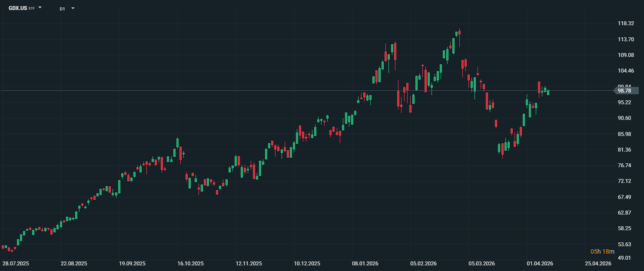Expand the D1 timeframe dropdown arrow
This screenshot has width=644, height=271.
pos(73,8)
